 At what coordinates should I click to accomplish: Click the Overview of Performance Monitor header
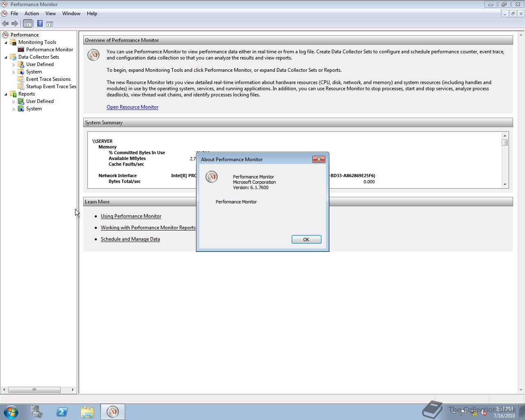point(298,40)
